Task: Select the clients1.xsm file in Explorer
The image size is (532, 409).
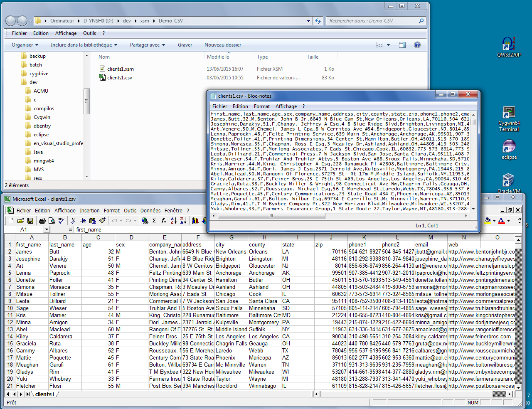Action: 120,69
